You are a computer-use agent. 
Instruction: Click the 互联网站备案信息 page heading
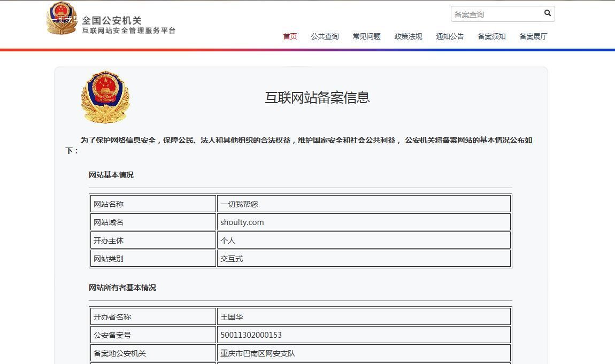(317, 97)
